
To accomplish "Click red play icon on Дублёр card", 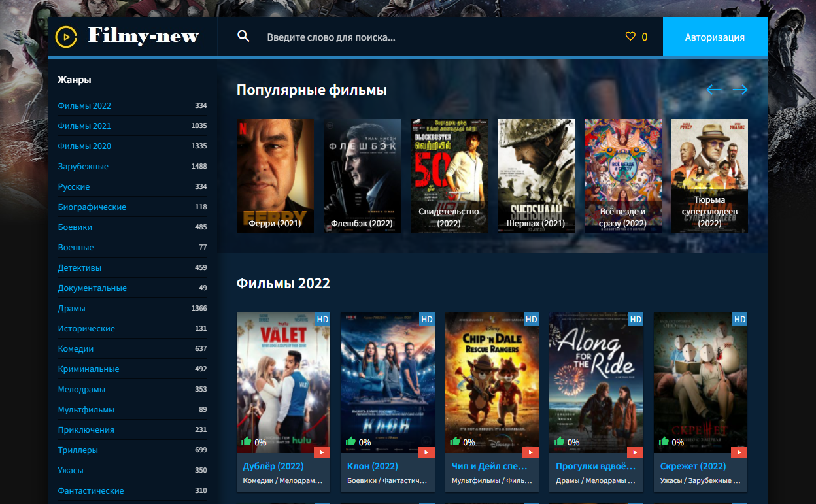I will pos(322,452).
